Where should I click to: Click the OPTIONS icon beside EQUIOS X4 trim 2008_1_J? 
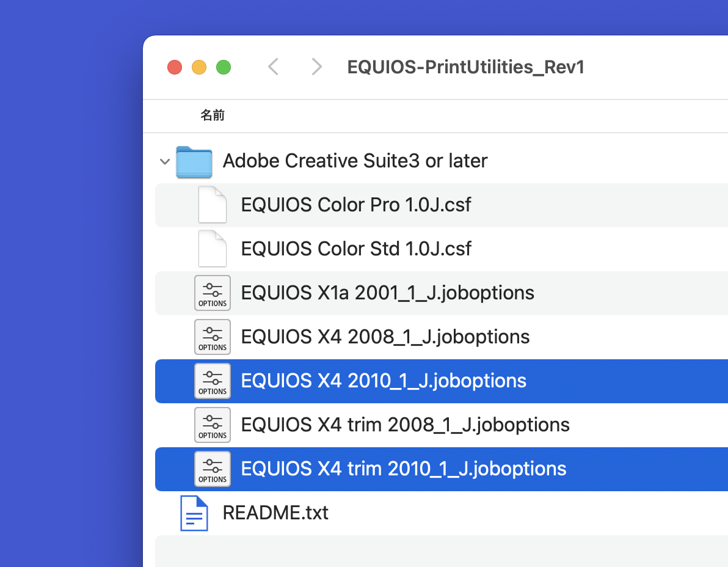click(213, 425)
